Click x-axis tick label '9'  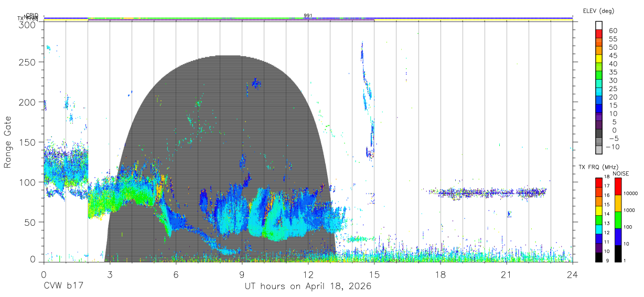coord(242,274)
